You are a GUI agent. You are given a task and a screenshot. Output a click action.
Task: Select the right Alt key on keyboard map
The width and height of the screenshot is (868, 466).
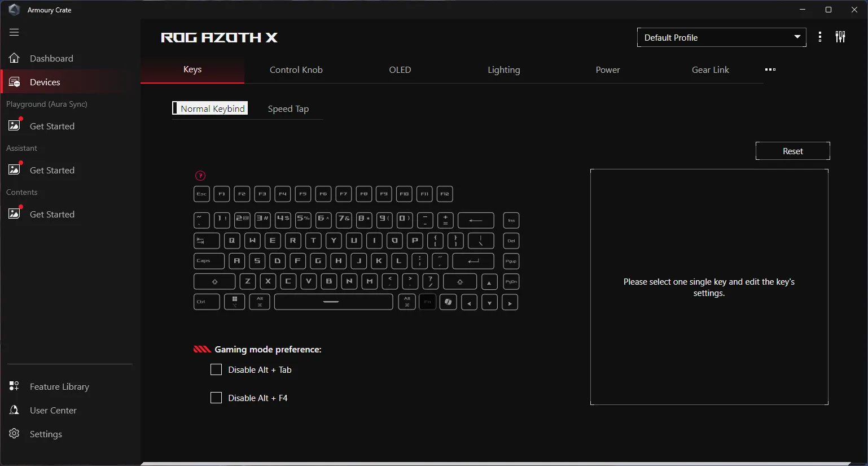[x=407, y=302]
